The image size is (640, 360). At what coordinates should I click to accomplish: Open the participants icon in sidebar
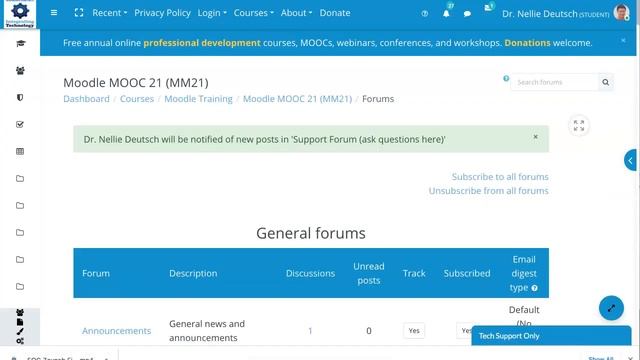point(20,71)
